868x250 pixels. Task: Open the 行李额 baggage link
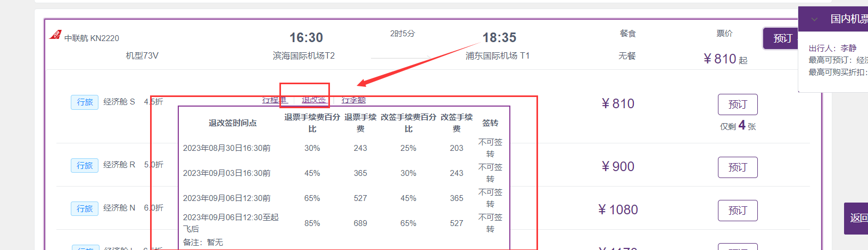353,100
